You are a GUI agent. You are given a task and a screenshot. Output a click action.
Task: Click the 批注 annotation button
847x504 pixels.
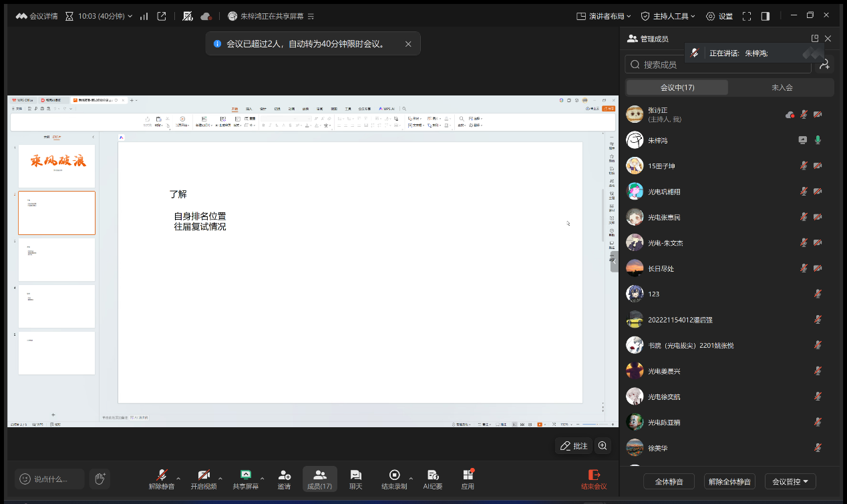point(574,445)
